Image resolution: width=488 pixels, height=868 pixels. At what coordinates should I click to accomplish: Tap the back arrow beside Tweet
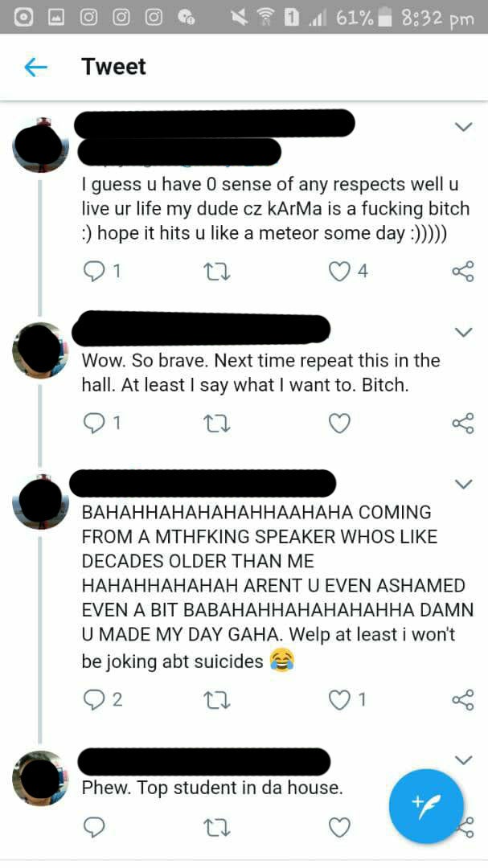point(36,68)
